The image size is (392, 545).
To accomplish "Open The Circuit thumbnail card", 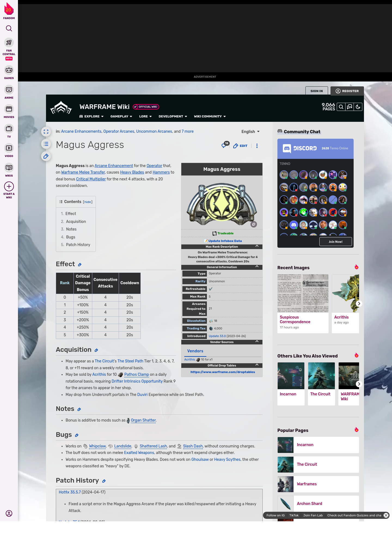I will click(x=321, y=384).
